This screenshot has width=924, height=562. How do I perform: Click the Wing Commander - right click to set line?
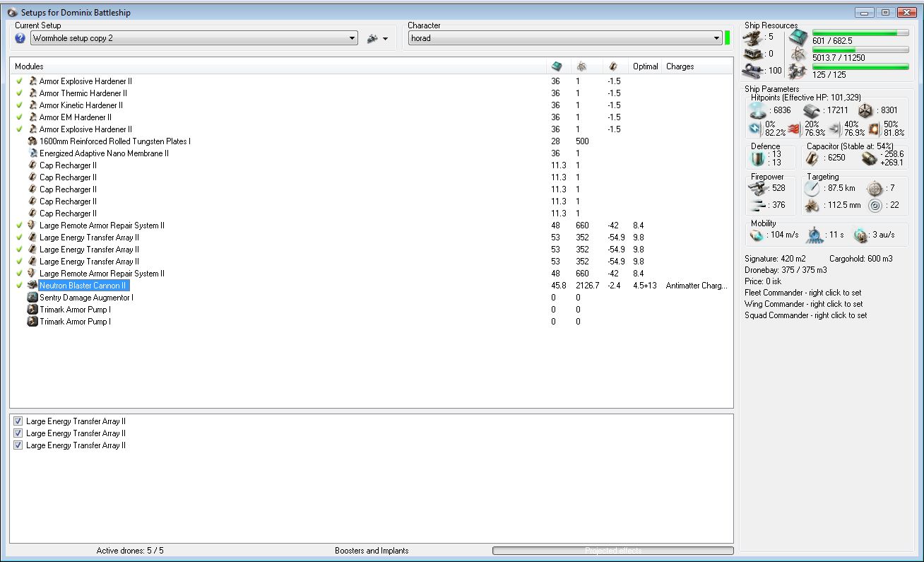[x=803, y=304]
